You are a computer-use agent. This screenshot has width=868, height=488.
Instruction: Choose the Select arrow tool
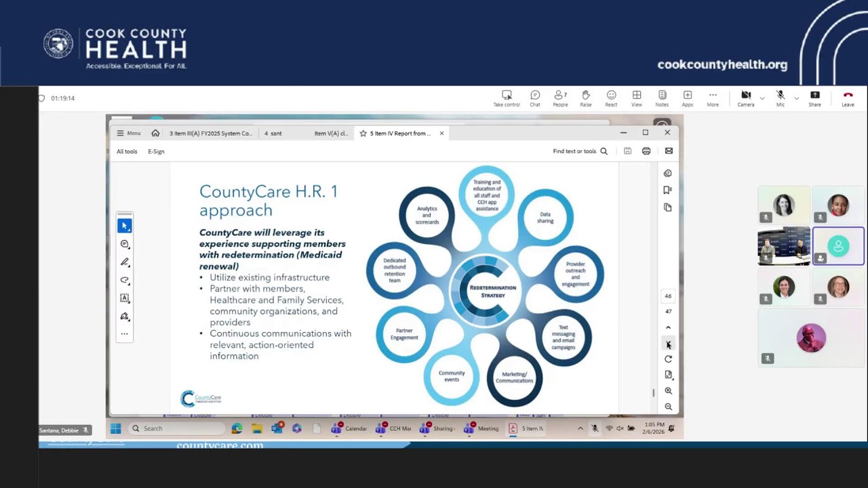click(124, 226)
